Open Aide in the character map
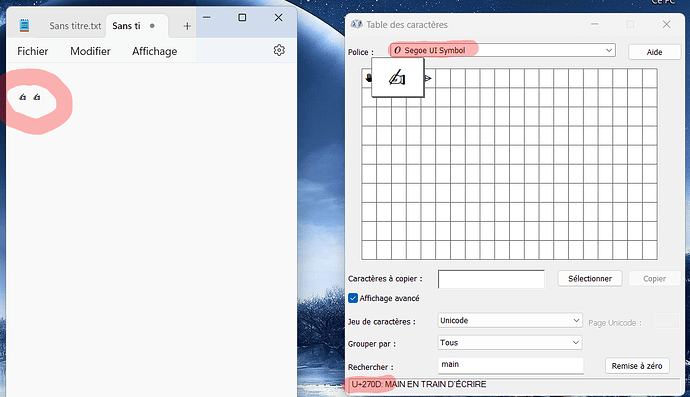This screenshot has height=397, width=690. pos(654,52)
